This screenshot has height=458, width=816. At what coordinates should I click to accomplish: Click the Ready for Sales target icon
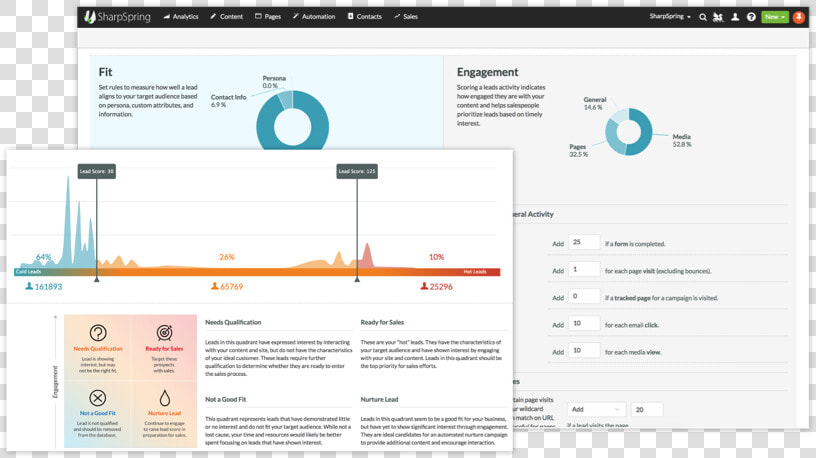[164, 333]
